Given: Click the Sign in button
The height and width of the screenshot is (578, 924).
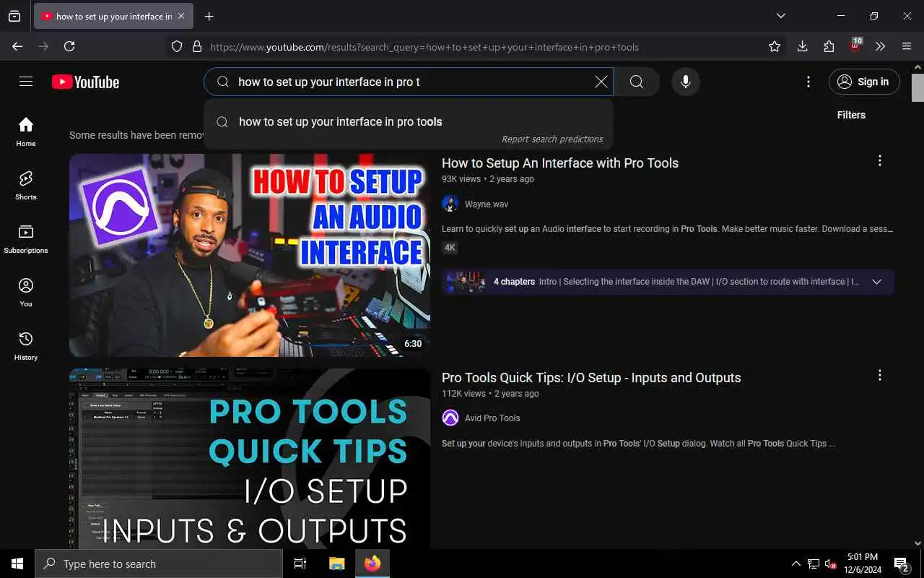Looking at the screenshot, I should 864,82.
